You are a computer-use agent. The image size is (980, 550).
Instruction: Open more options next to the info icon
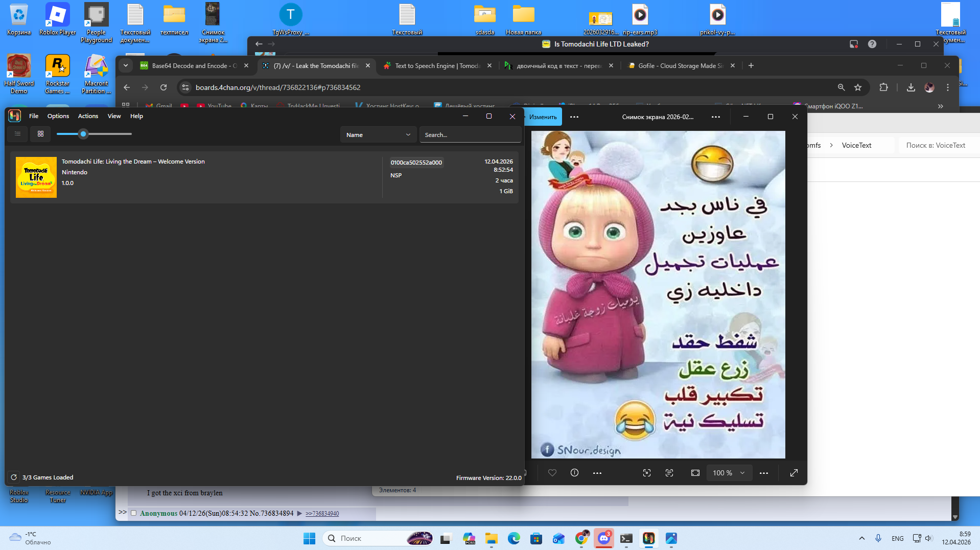click(597, 473)
